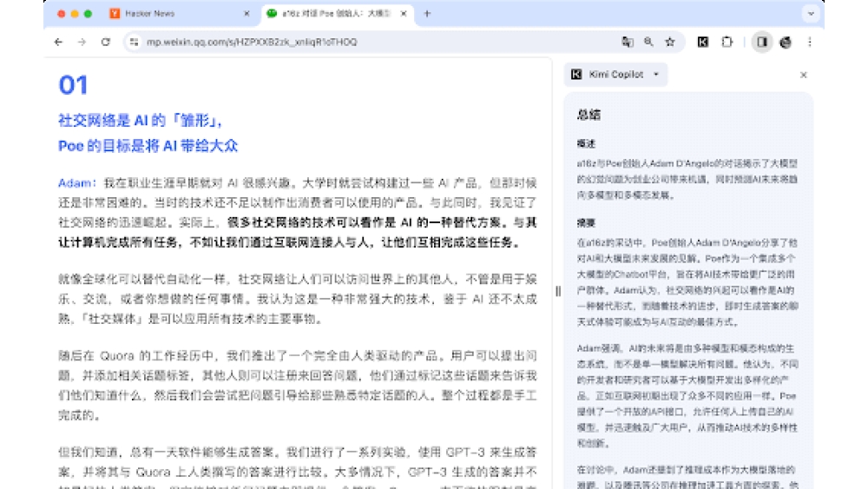Open the browser extensions puzzle icon
The width and height of the screenshot is (868, 489).
point(727,42)
